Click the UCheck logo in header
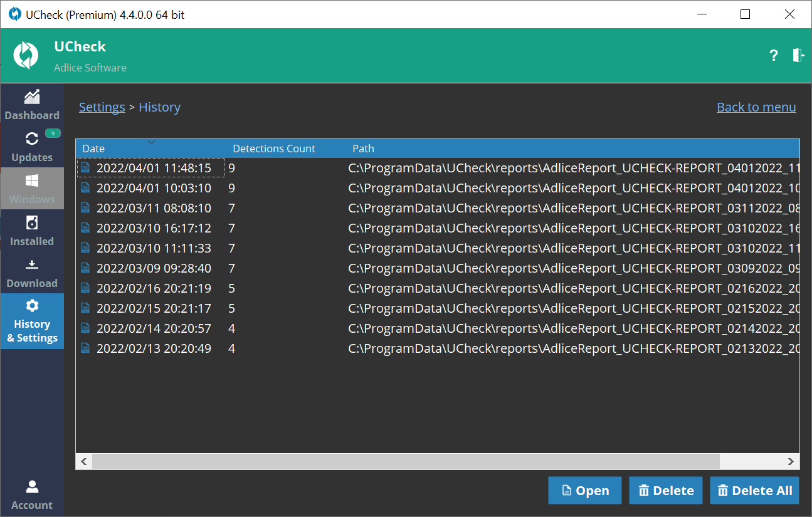Viewport: 812px width, 517px height. (25, 55)
